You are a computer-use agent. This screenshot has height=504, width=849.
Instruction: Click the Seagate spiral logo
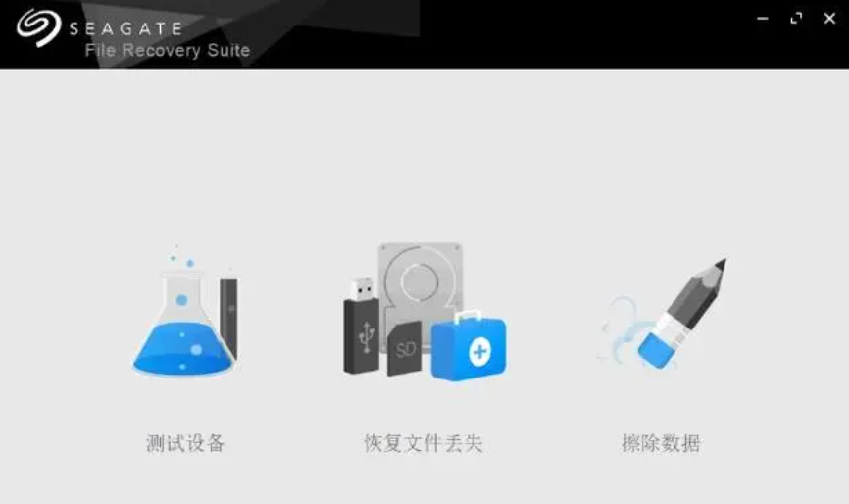click(38, 27)
